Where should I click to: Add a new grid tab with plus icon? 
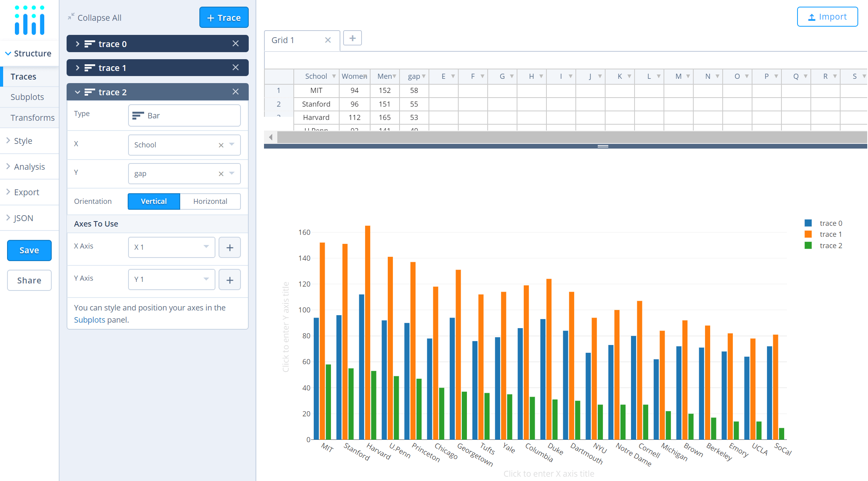pyautogui.click(x=352, y=38)
